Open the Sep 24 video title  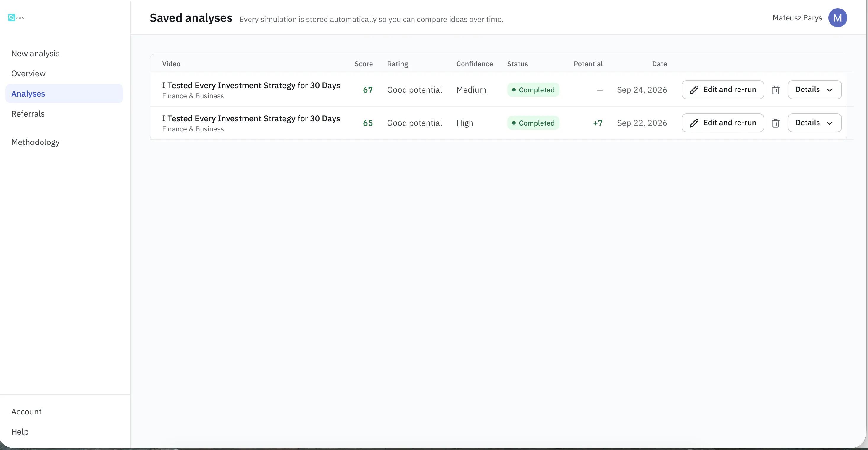tap(251, 86)
